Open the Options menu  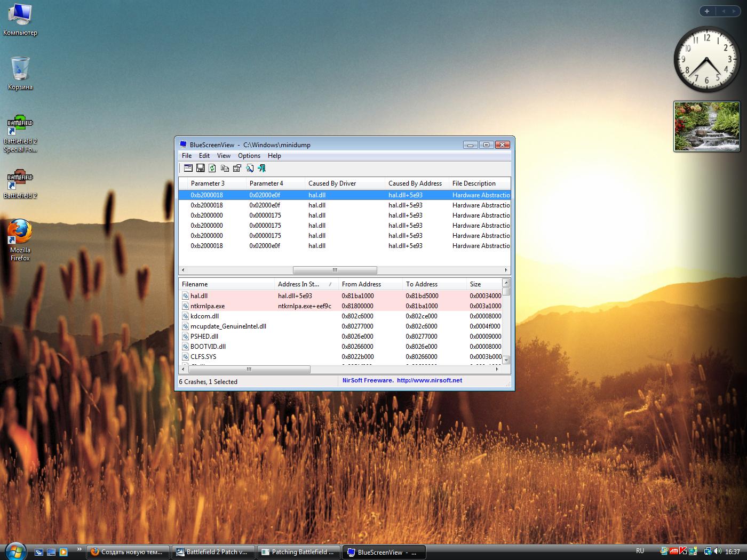[x=249, y=156]
